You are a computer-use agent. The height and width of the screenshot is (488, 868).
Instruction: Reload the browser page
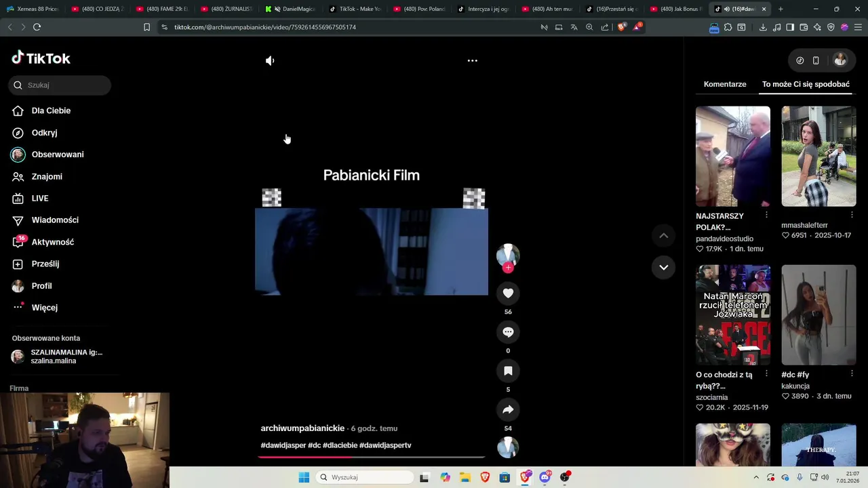[37, 27]
